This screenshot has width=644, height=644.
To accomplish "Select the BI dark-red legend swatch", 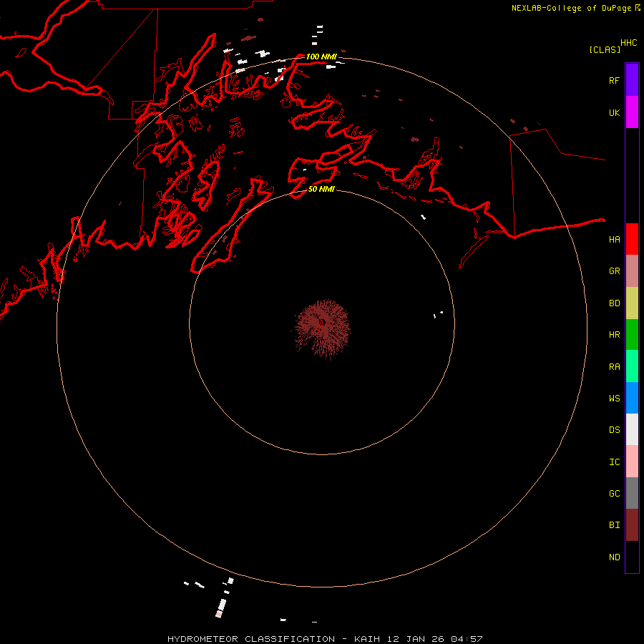I will pos(632,525).
